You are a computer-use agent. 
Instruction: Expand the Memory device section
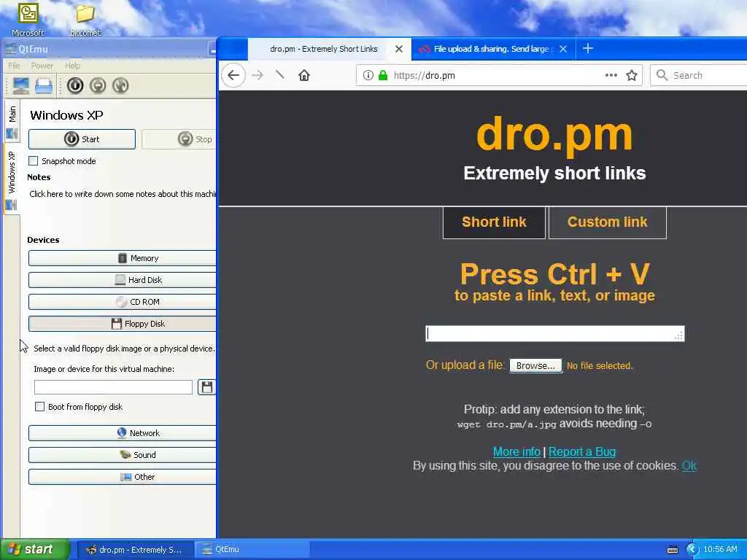pos(122,258)
